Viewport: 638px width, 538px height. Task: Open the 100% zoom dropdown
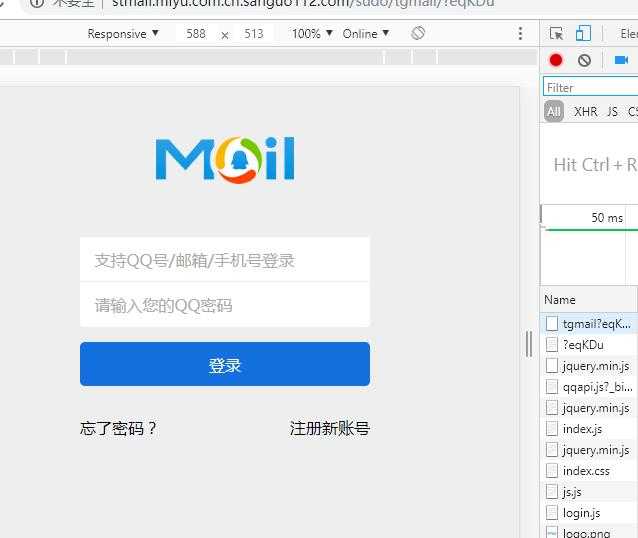(312, 33)
